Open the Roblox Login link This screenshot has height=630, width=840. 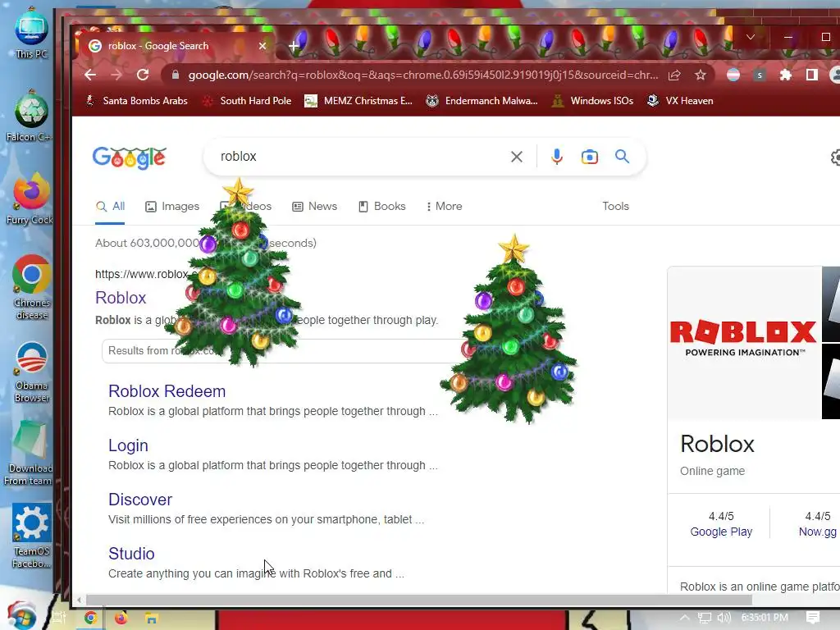point(128,445)
